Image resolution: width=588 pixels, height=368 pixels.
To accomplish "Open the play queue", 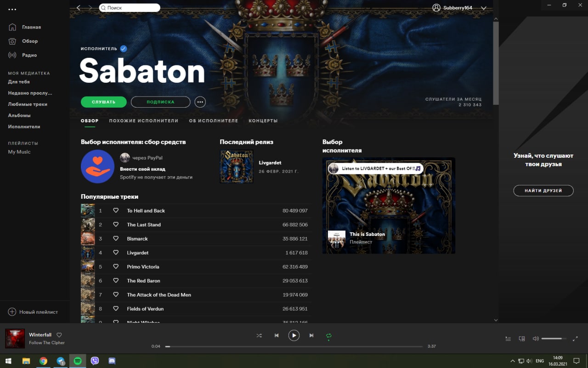I will click(508, 339).
